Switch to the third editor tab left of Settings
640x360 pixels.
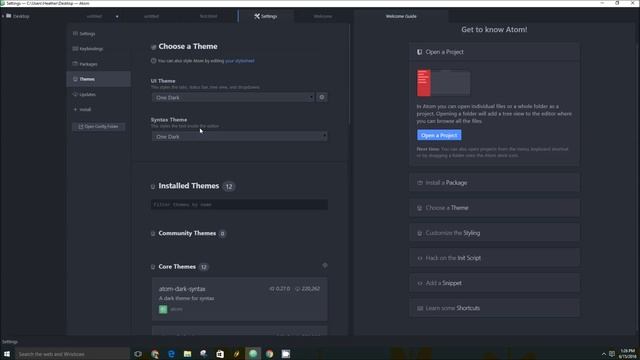[209, 16]
